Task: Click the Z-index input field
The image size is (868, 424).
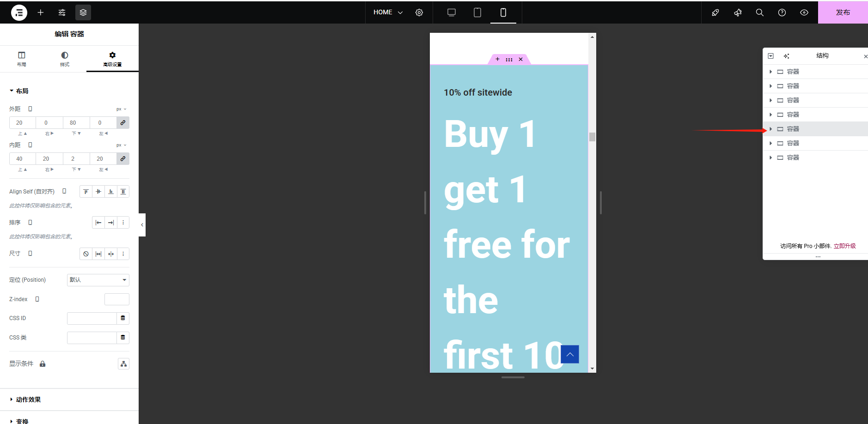Action: click(x=116, y=299)
